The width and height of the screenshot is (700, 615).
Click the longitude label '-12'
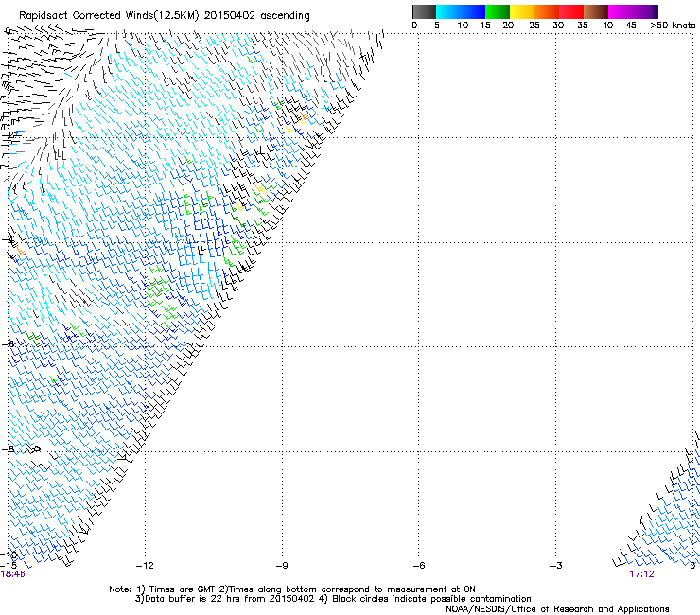pos(145,566)
